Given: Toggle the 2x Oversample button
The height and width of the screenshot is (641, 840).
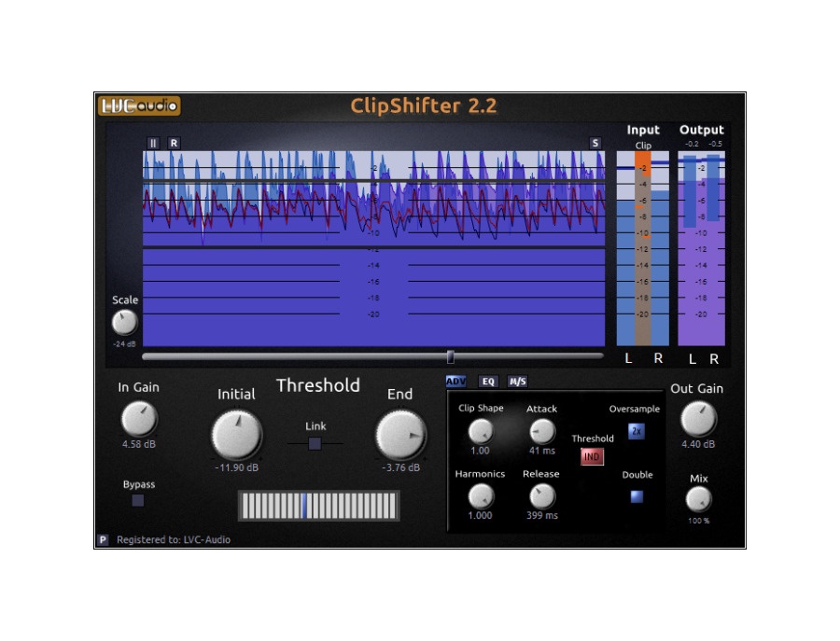Looking at the screenshot, I should pos(636,431).
